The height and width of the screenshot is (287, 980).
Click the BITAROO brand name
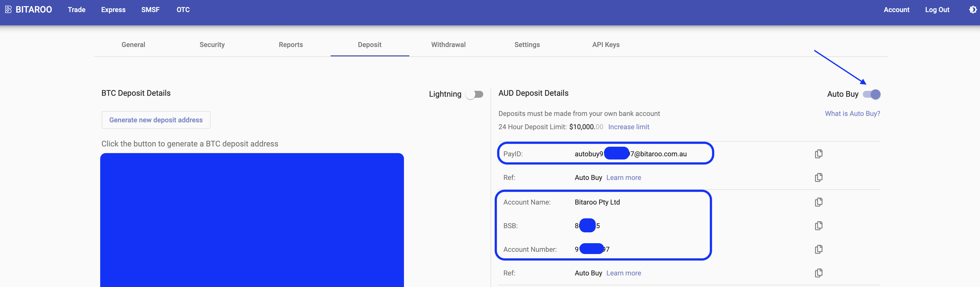tap(34, 10)
